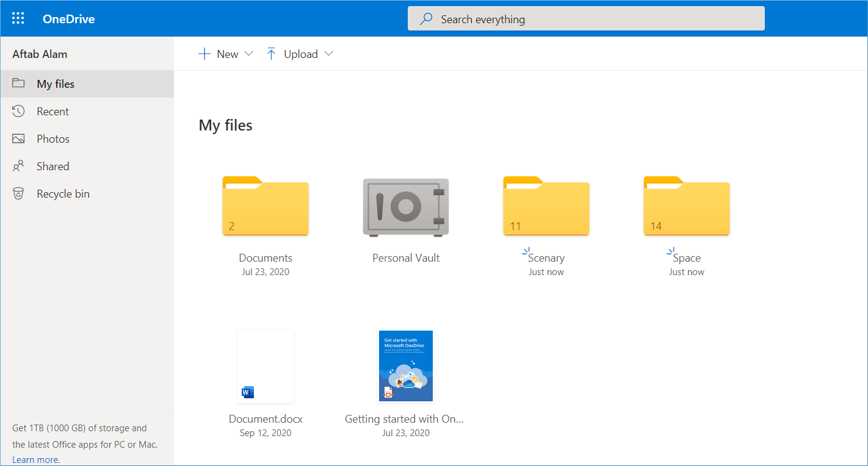Viewport: 868px width, 466px height.
Task: Click Getting started with On... file name
Action: tap(404, 419)
